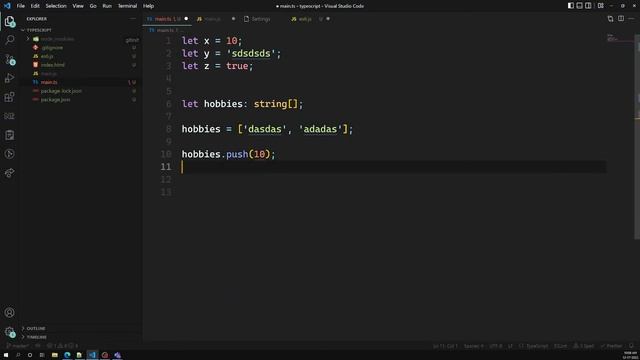Click the VS Code taskbar icon

pyautogui.click(x=93, y=355)
